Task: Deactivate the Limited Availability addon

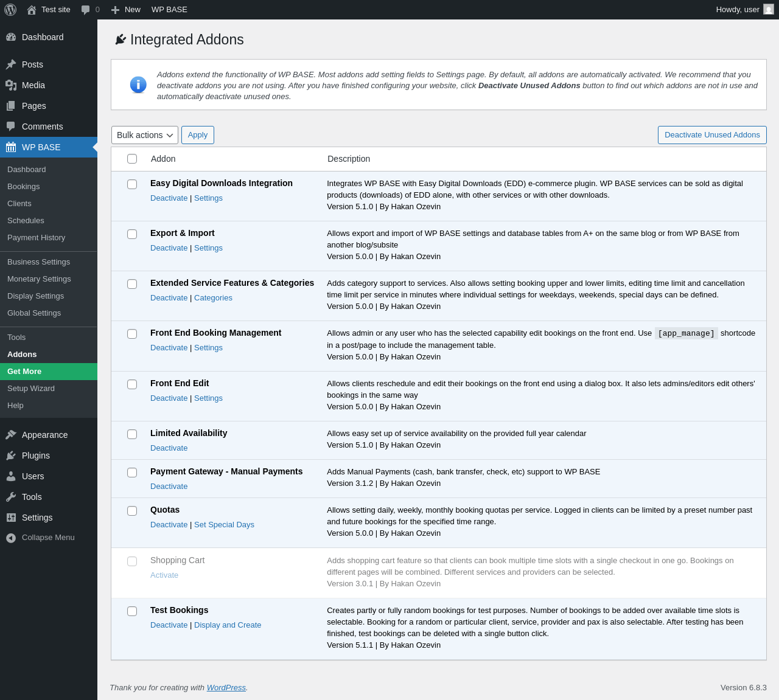Action: pyautogui.click(x=169, y=448)
